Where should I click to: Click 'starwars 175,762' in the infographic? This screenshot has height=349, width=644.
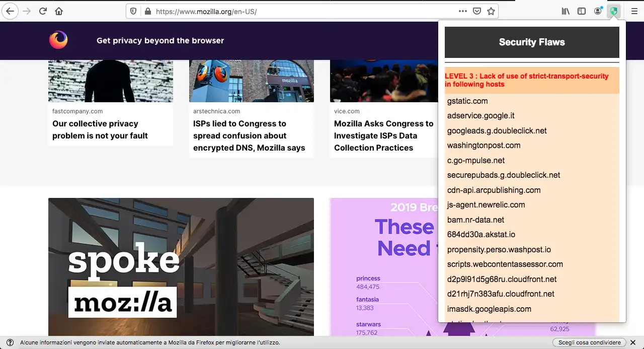tap(368, 328)
